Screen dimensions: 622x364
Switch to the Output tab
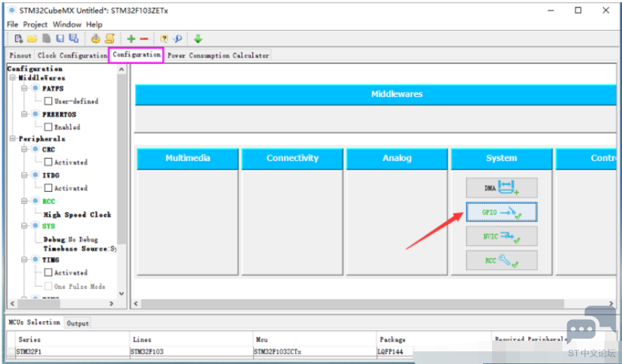pyautogui.click(x=78, y=323)
